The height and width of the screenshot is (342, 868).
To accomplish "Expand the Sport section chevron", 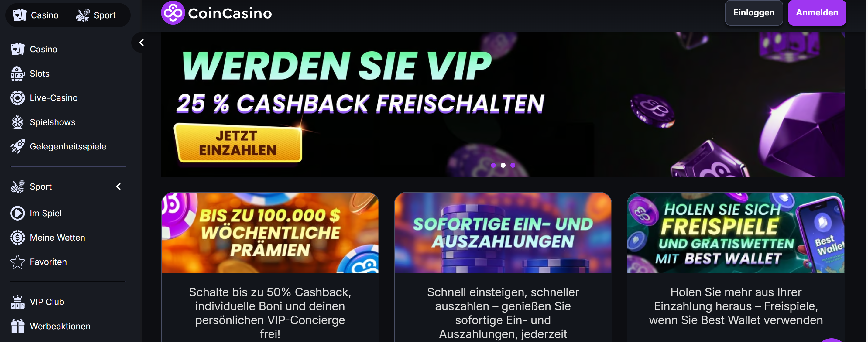I will pyautogui.click(x=118, y=186).
